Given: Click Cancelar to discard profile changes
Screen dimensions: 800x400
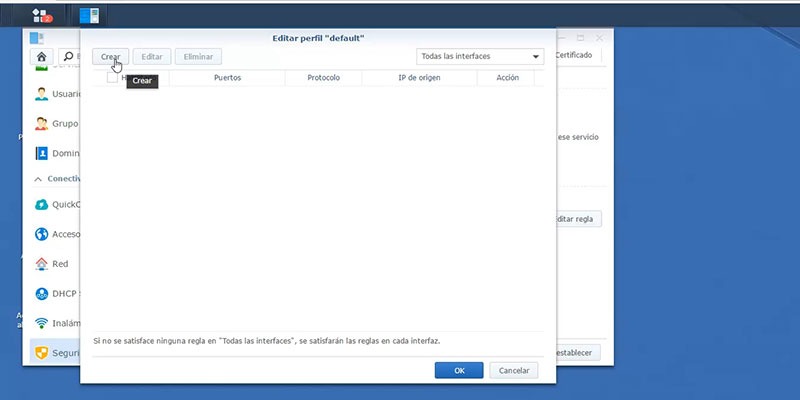Looking at the screenshot, I should click(x=513, y=370).
